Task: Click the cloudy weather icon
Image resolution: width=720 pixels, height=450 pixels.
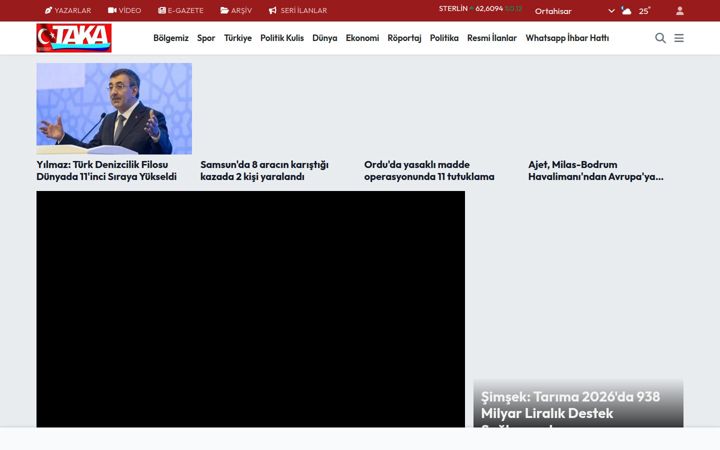Action: (x=626, y=11)
